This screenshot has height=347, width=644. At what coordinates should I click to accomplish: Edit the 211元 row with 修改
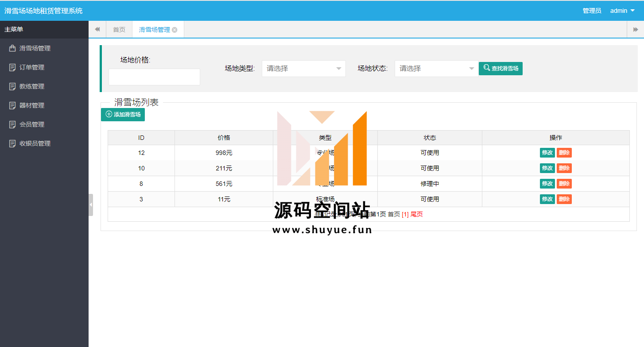coord(547,168)
